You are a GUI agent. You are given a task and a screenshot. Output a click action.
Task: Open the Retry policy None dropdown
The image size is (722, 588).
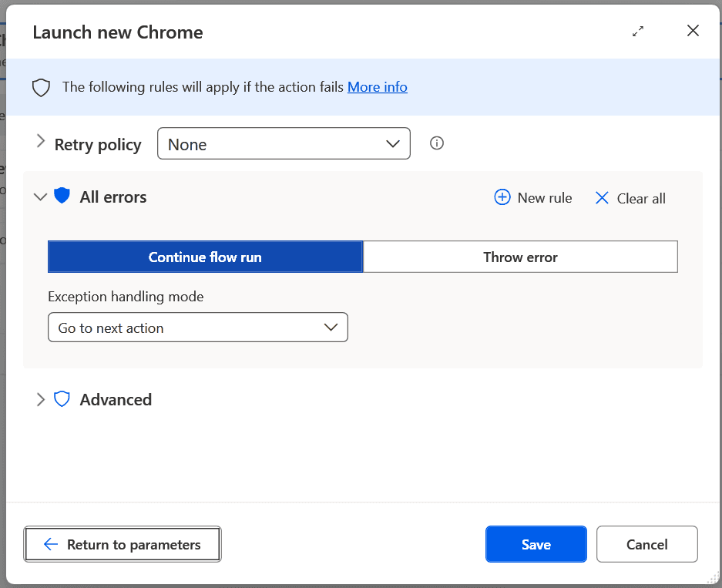click(x=284, y=143)
